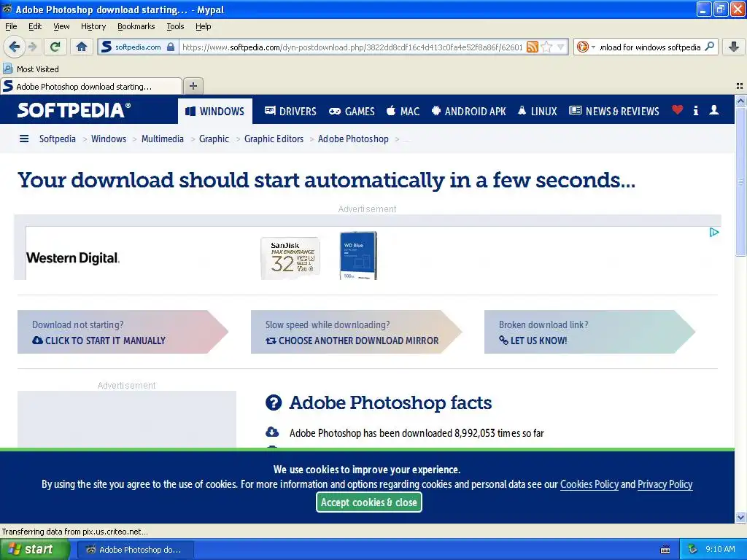
Task: Click the Windows breadcrumb link
Action: 109,139
